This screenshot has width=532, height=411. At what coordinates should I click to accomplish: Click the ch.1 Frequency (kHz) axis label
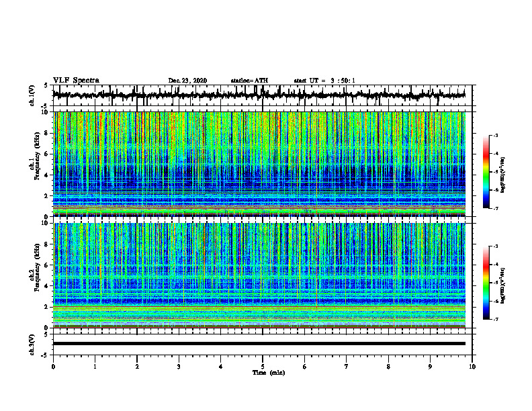point(35,154)
